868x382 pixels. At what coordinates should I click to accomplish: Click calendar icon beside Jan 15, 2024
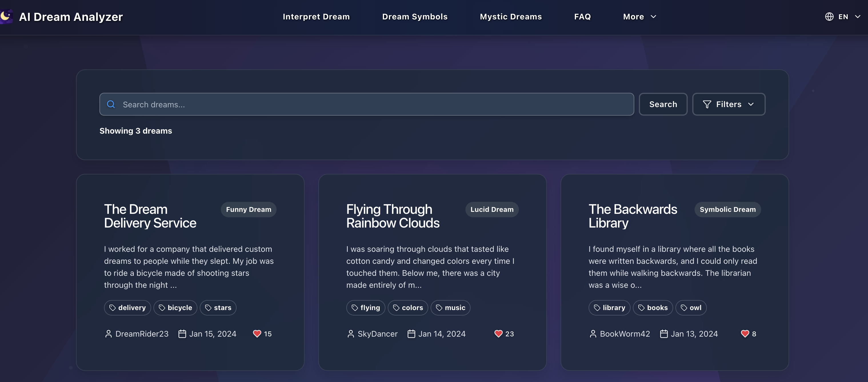pos(182,333)
